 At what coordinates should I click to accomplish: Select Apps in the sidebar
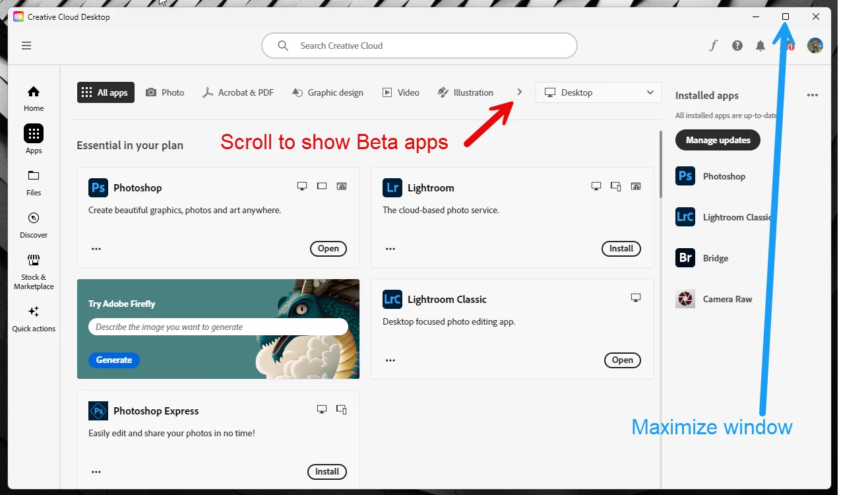point(34,139)
